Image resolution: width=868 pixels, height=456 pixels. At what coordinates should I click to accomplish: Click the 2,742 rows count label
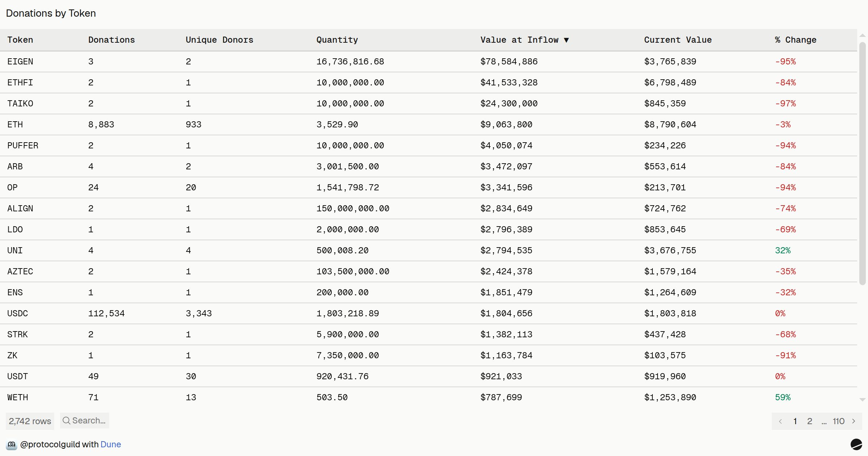(30, 421)
